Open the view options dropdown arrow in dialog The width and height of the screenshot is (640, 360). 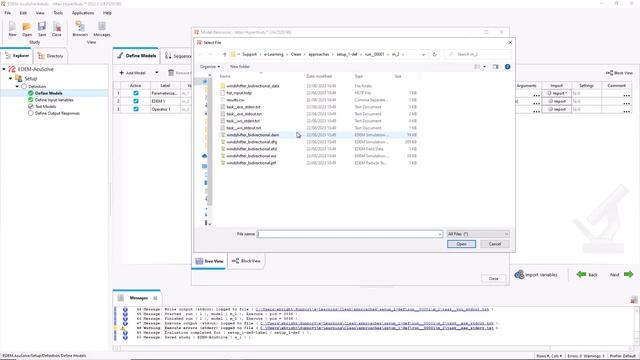point(484,67)
